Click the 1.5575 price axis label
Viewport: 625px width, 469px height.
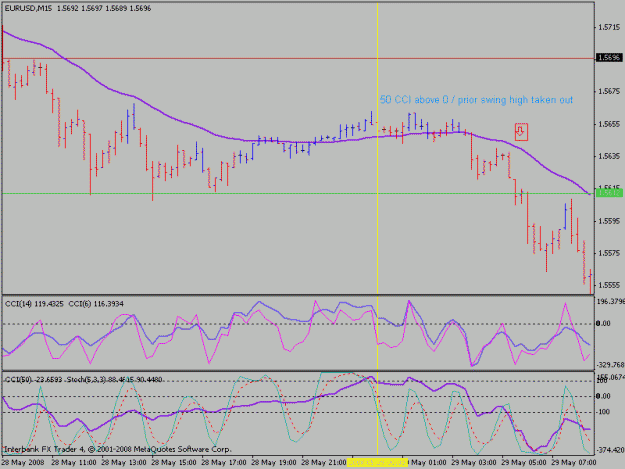tap(609, 253)
